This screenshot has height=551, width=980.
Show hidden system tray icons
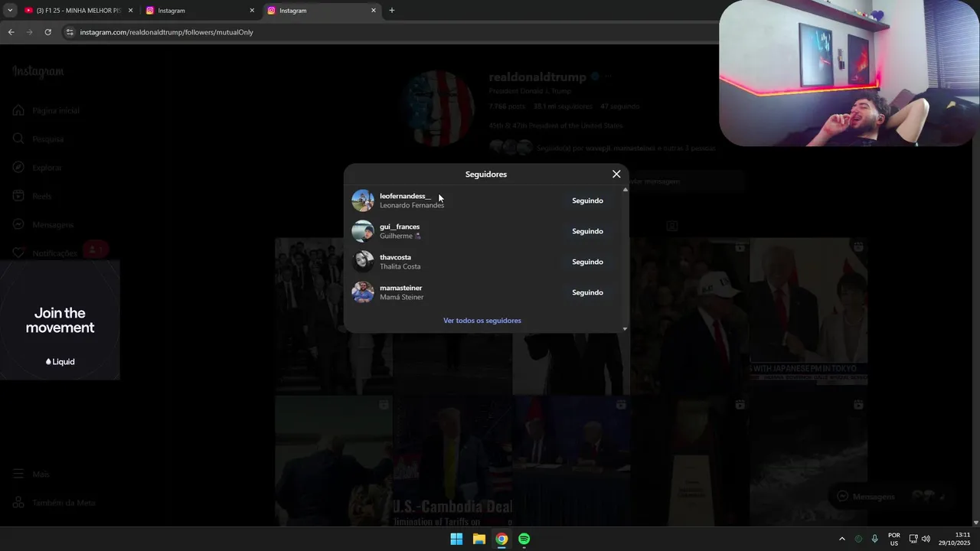[842, 539]
